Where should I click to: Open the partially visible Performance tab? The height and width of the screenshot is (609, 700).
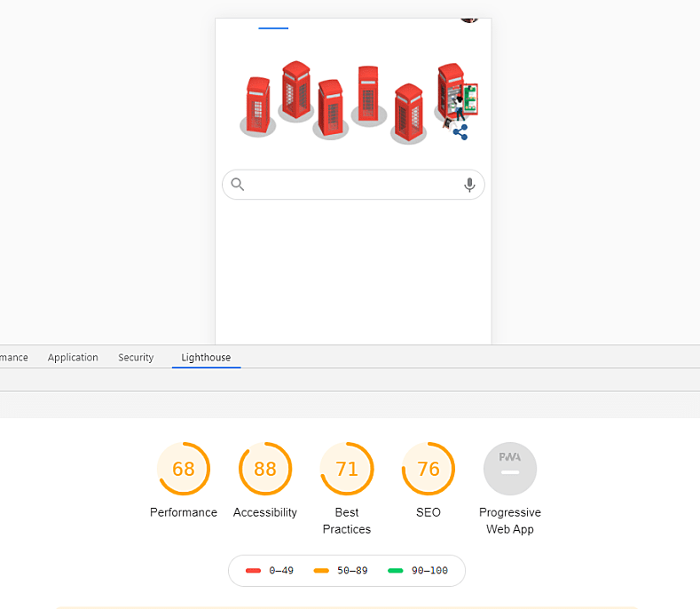tap(13, 358)
